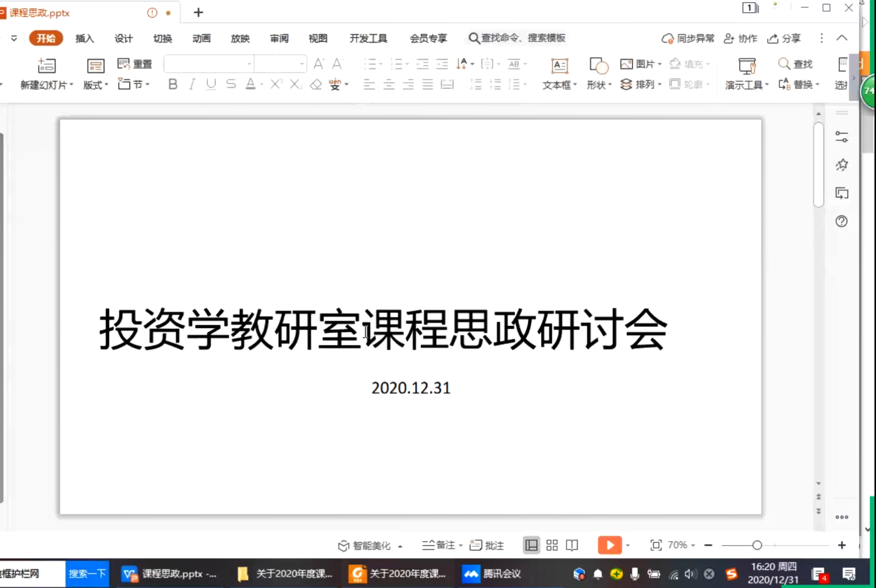The image size is (876, 588).
Task: Click the New Slide (新建幻灯片) icon
Action: pyautogui.click(x=47, y=66)
